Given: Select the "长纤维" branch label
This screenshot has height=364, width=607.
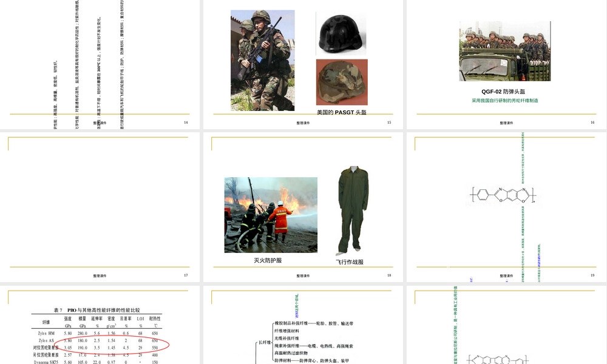Looking at the screenshot, I should [265, 342].
